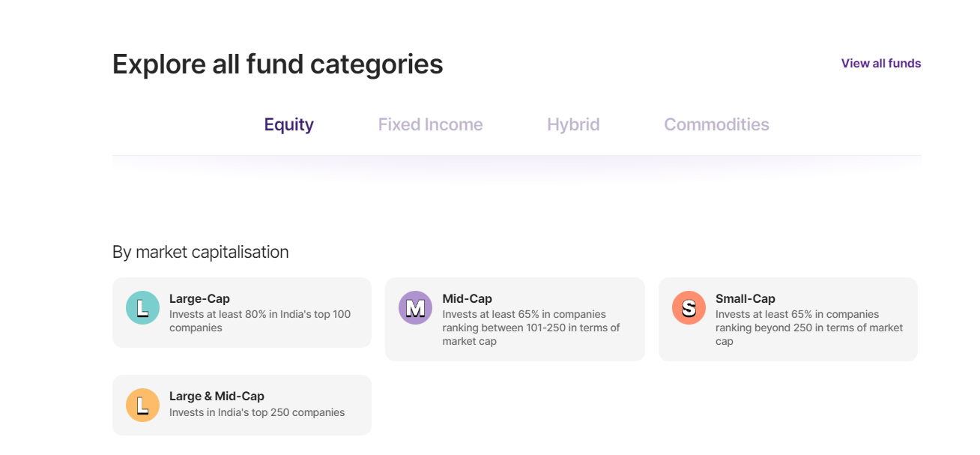This screenshot has height=455, width=980.
Task: Select the Large-Cap card description text
Action: tap(259, 321)
